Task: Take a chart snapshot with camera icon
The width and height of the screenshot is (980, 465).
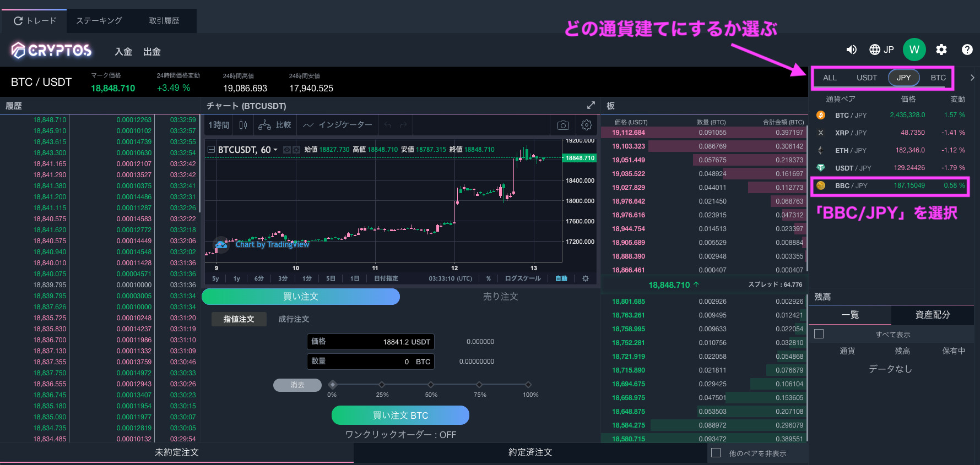Action: pyautogui.click(x=563, y=125)
